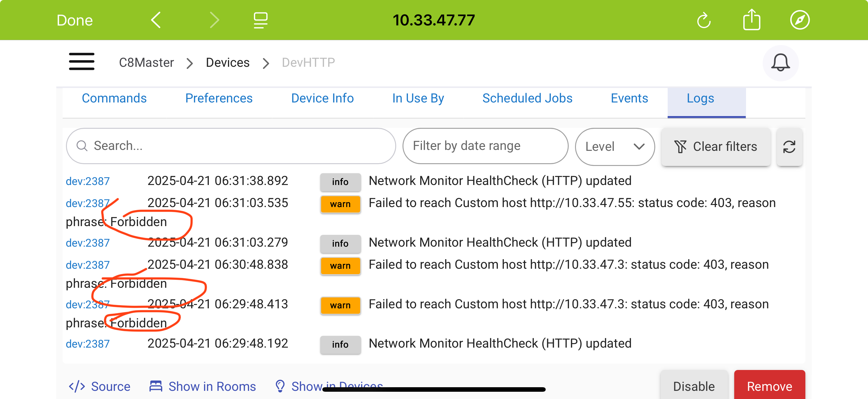868x399 pixels.
Task: Open dev:2387 link at 06:31:03.279
Action: click(87, 243)
